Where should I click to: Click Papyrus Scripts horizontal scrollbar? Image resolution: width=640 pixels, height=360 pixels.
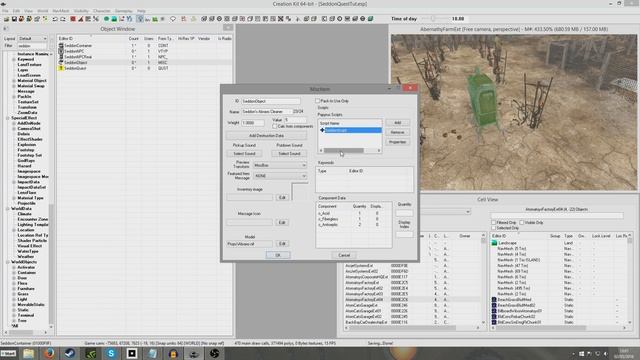350,151
